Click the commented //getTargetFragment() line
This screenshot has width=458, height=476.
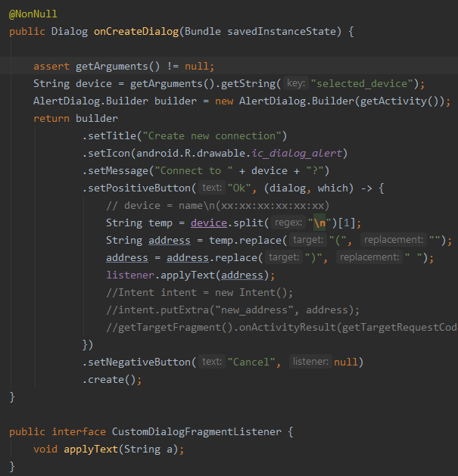click(x=282, y=327)
